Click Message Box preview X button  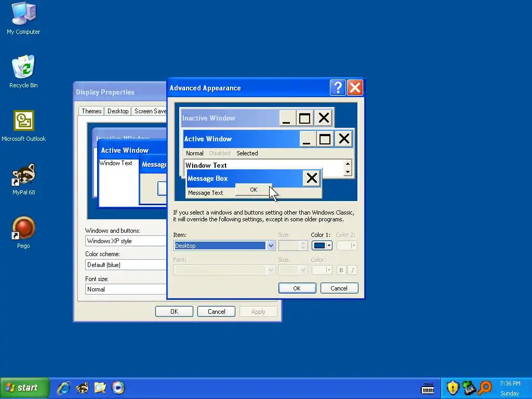(312, 178)
